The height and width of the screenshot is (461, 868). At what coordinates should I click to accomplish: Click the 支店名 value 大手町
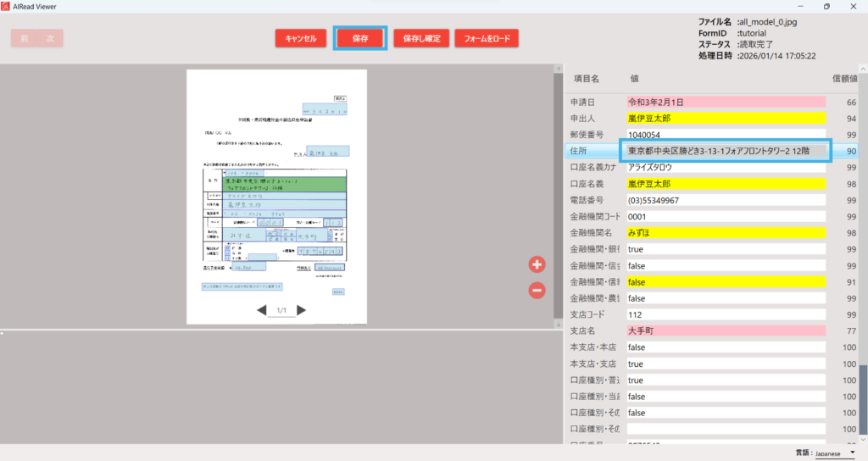725,330
